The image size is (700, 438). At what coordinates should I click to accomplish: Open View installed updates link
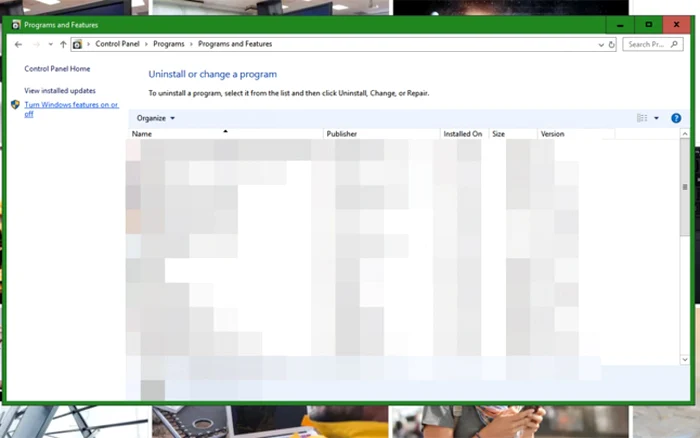pyautogui.click(x=60, y=91)
